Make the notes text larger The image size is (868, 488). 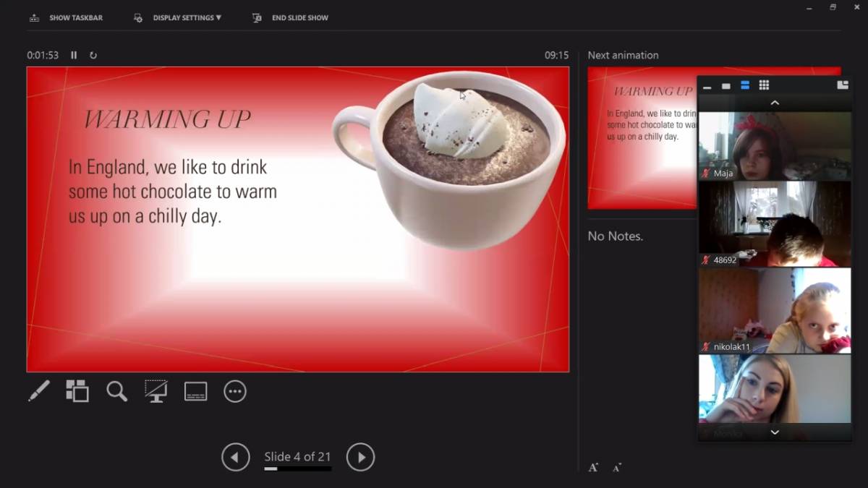pyautogui.click(x=593, y=468)
